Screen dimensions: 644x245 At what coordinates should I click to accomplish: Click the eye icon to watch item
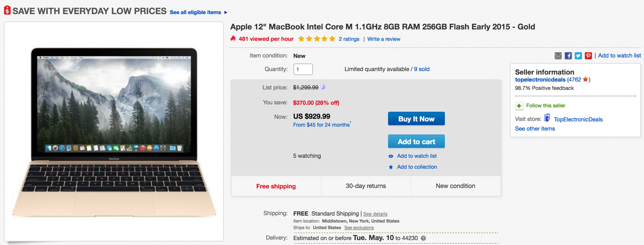pyautogui.click(x=391, y=156)
